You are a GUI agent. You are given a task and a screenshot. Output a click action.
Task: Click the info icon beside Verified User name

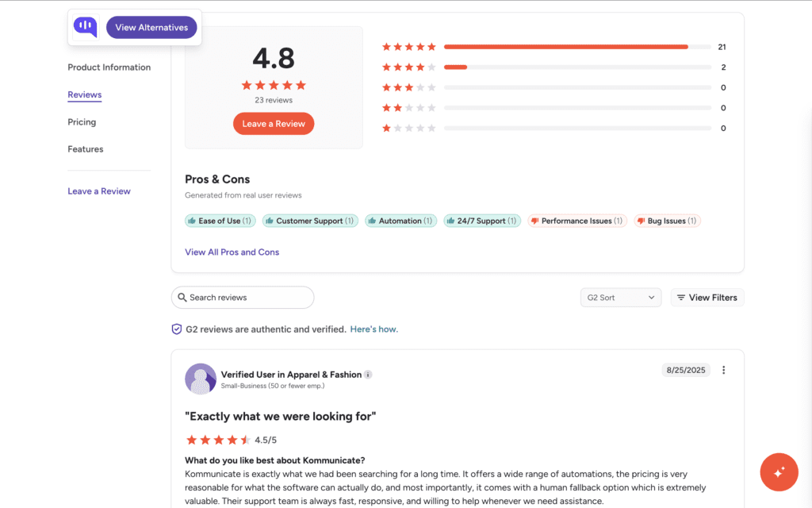[x=366, y=373]
